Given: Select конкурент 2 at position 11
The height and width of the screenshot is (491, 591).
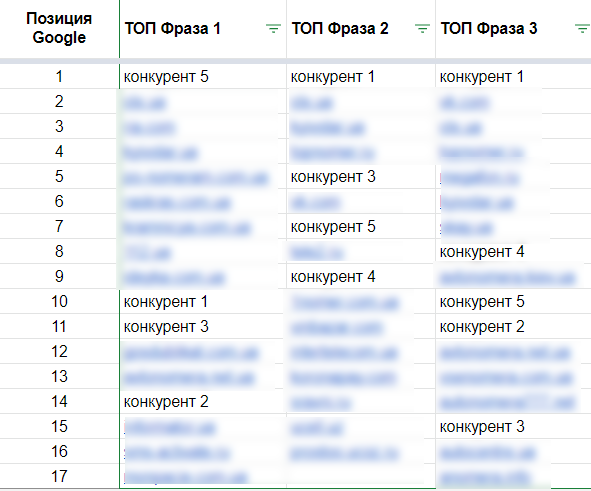Looking at the screenshot, I should 482,327.
